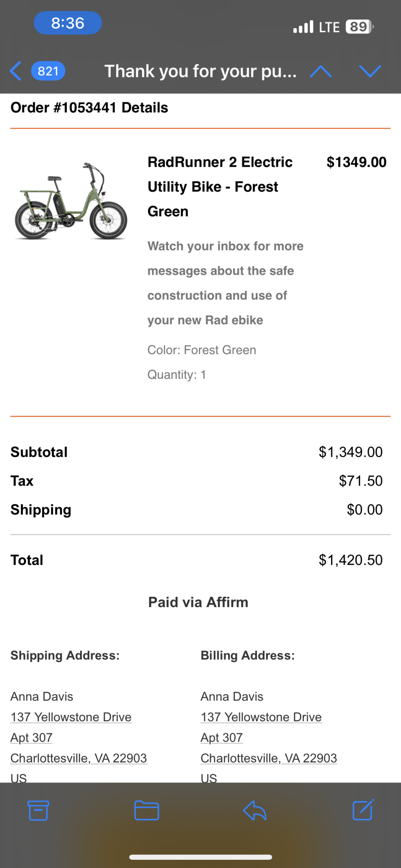Viewport: 401px width, 868px height.
Task: Tap the shipping Apt 307 link
Action: (32, 738)
